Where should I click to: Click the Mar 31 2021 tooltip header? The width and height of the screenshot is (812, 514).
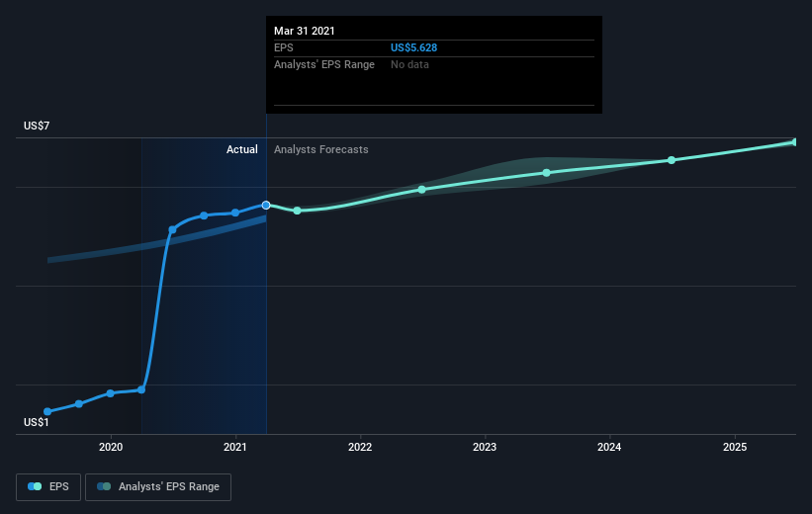point(305,31)
